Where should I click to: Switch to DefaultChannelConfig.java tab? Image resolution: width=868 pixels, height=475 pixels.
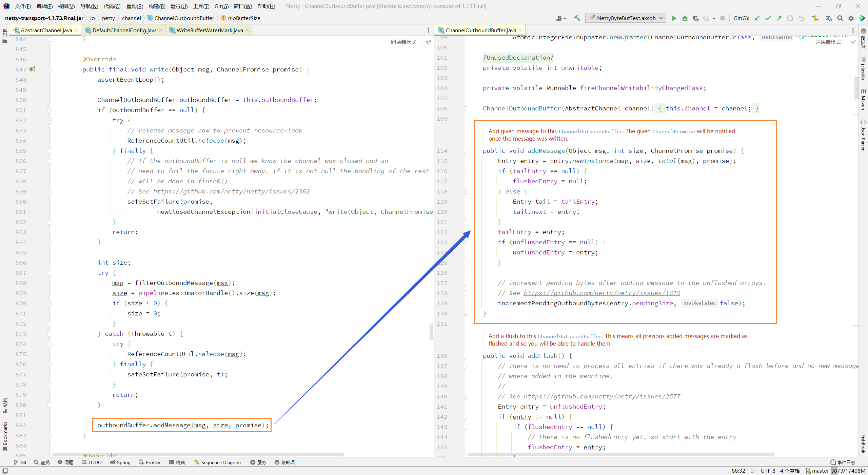pos(124,30)
